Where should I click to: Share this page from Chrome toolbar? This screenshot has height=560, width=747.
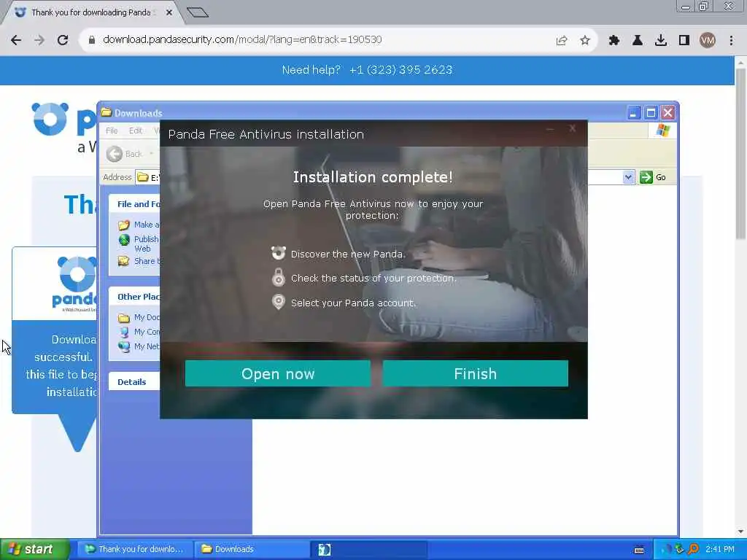coord(562,41)
